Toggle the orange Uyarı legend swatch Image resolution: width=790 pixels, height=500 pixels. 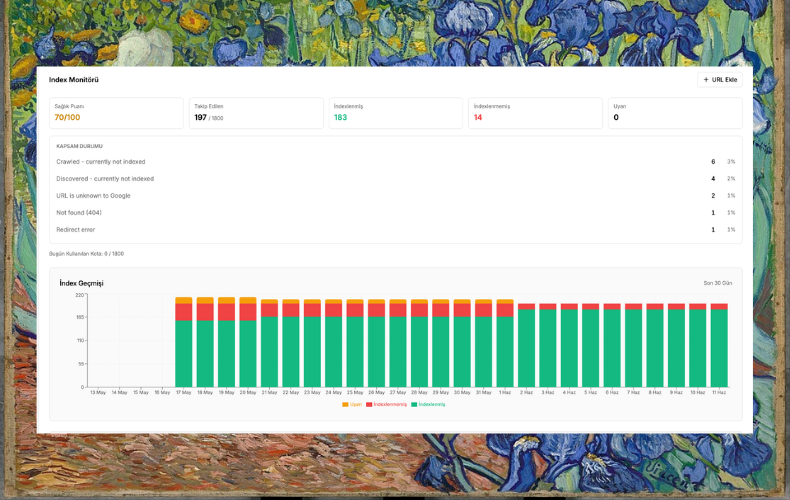click(x=345, y=404)
